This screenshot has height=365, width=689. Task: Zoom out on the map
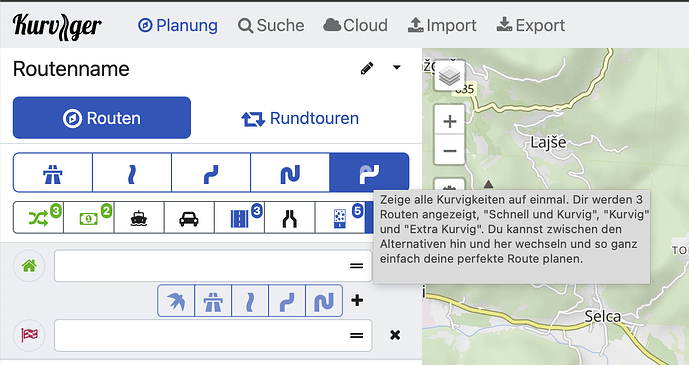pos(450,150)
